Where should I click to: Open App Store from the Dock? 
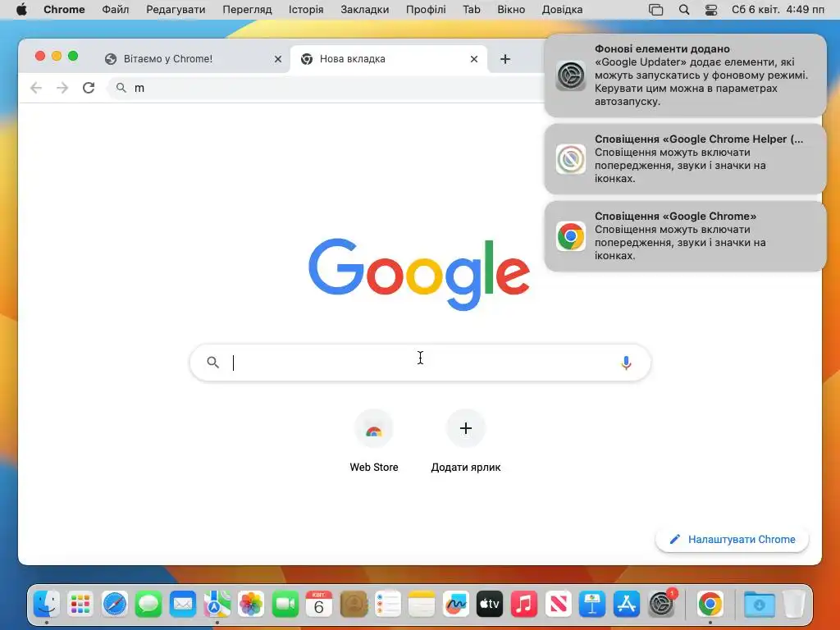pos(626,605)
